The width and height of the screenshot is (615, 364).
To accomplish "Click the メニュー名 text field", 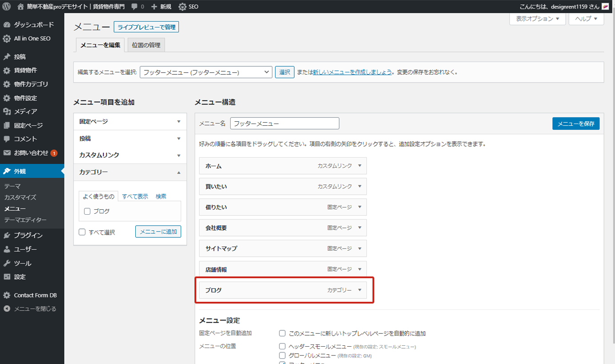I will click(x=284, y=124).
